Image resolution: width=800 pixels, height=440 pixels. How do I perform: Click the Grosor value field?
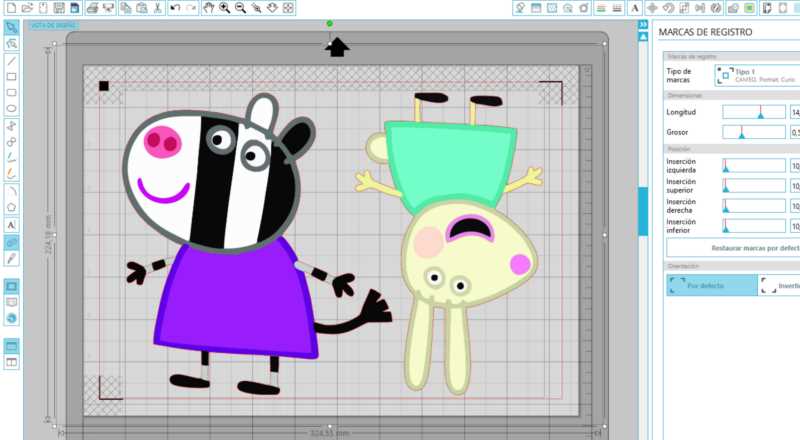click(x=795, y=132)
